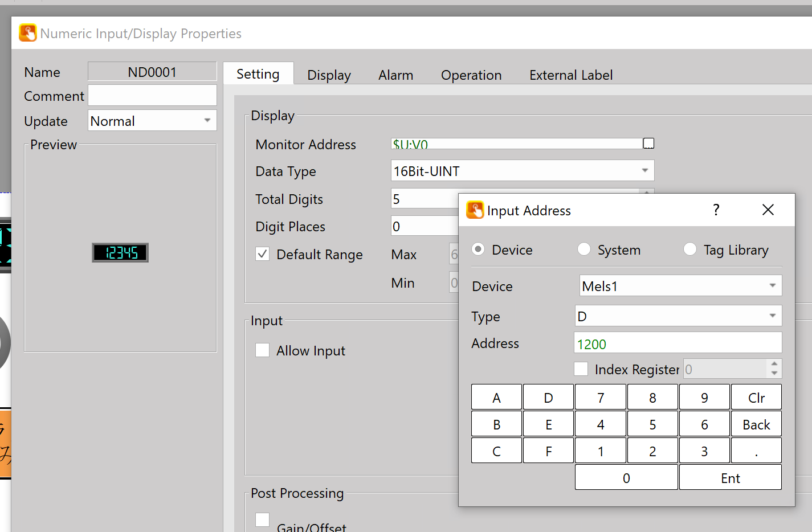Uncheck the Default Range checkbox
Viewport: 812px width, 532px height.
tap(263, 254)
